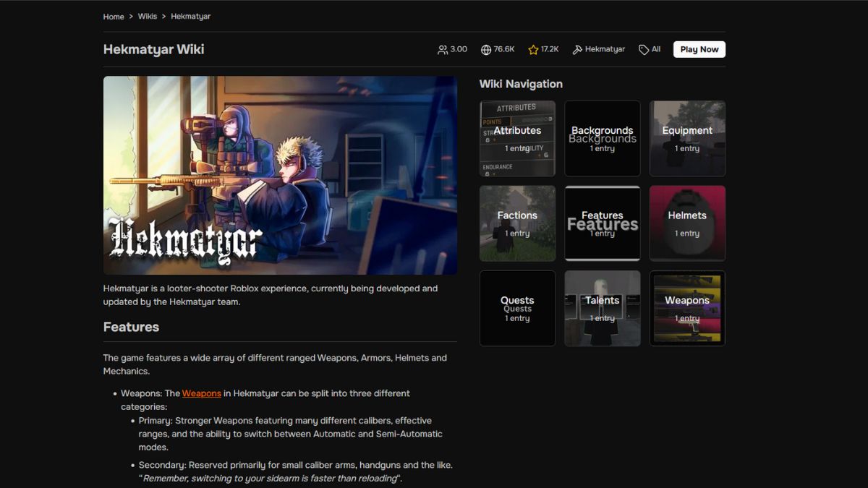Viewport: 868px width, 488px height.
Task: Click the Hekmatyar Wiki page title
Action: click(154, 49)
